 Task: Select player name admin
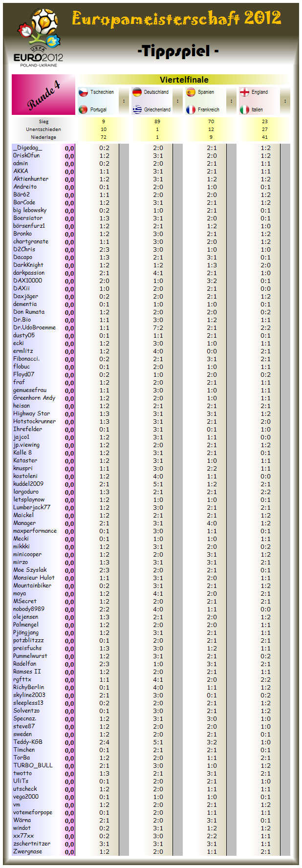tap(21, 163)
